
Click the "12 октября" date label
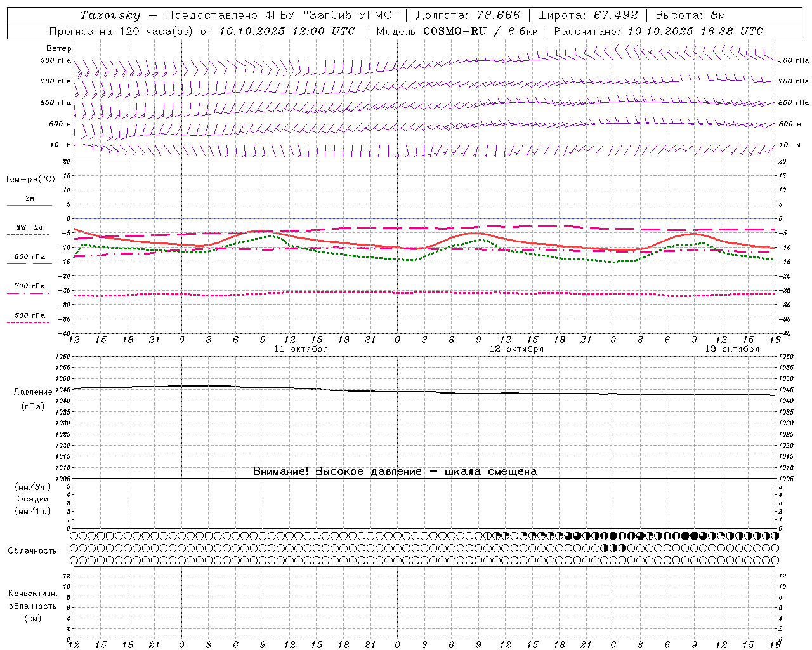point(516,349)
